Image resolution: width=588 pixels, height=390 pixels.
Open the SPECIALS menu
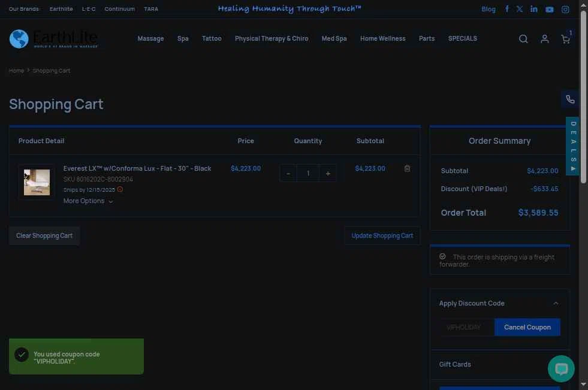(x=463, y=38)
